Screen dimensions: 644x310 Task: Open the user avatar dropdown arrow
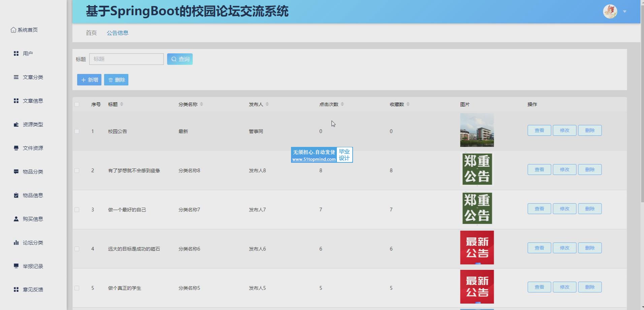click(x=624, y=11)
